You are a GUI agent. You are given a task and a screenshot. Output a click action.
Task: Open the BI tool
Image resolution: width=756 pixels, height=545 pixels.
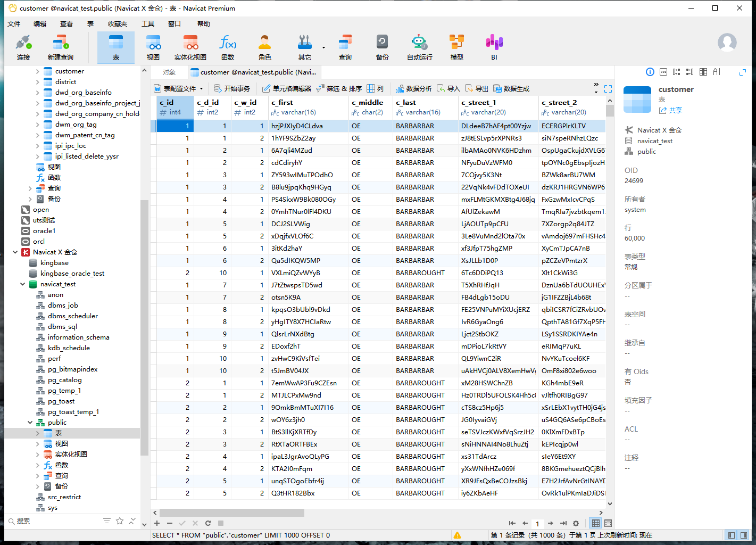[494, 47]
